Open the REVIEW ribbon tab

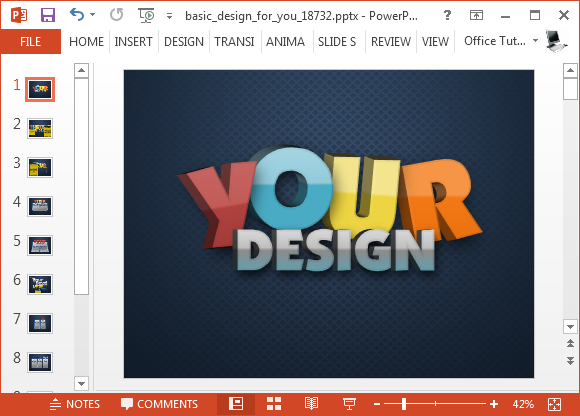391,41
